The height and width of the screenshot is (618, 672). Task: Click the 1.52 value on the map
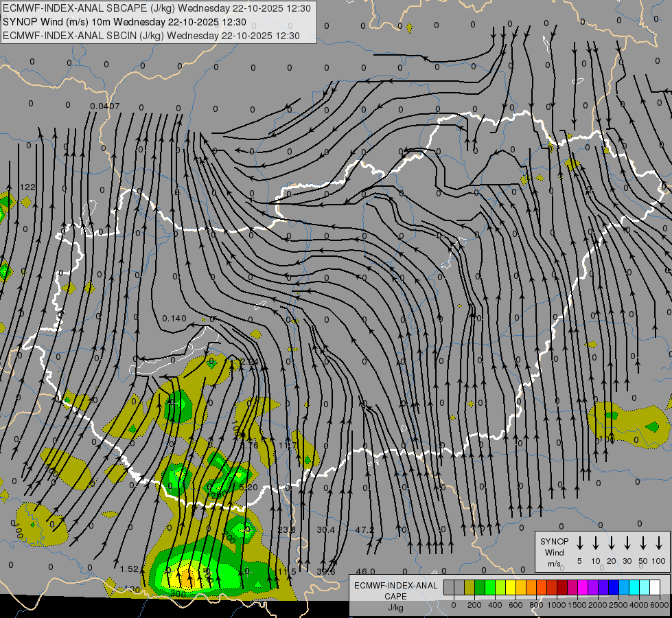(129, 569)
